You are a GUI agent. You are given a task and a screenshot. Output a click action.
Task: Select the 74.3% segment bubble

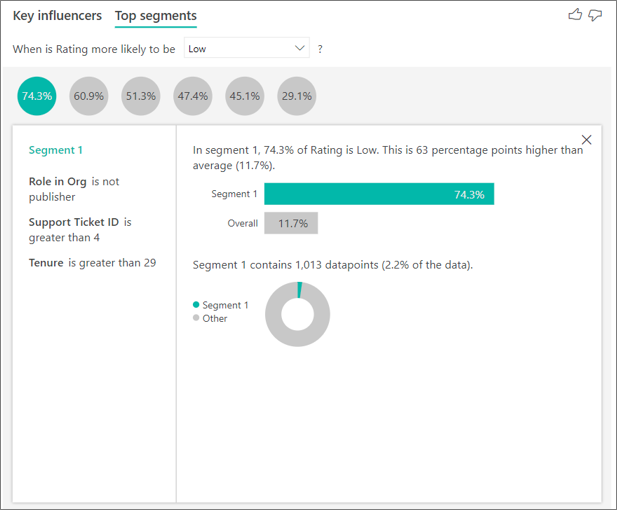tap(37, 96)
